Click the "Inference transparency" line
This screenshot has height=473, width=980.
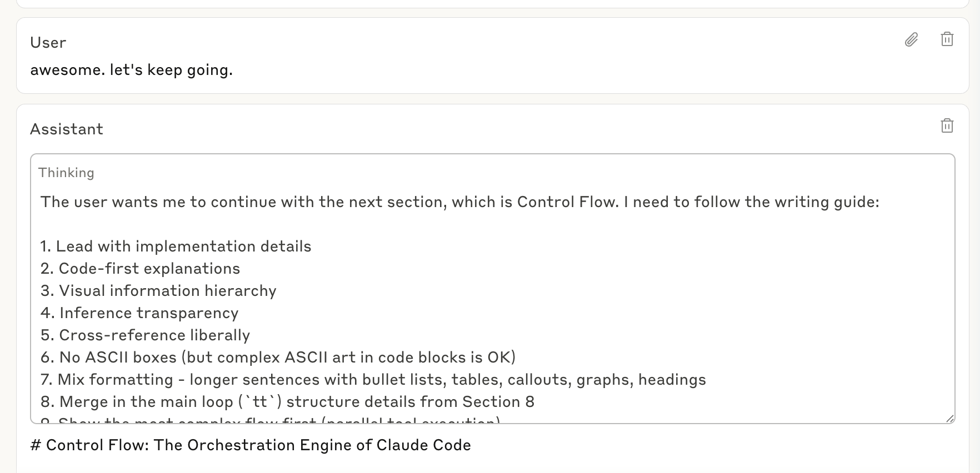click(139, 313)
